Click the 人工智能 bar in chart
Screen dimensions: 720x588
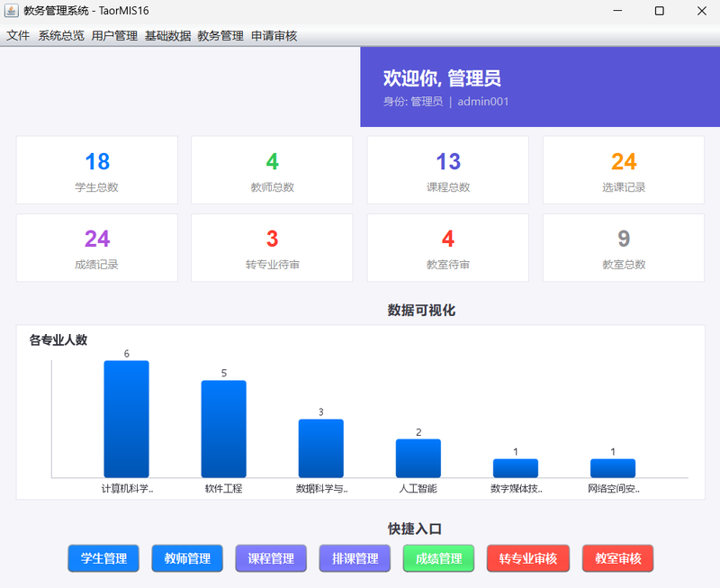click(x=418, y=458)
